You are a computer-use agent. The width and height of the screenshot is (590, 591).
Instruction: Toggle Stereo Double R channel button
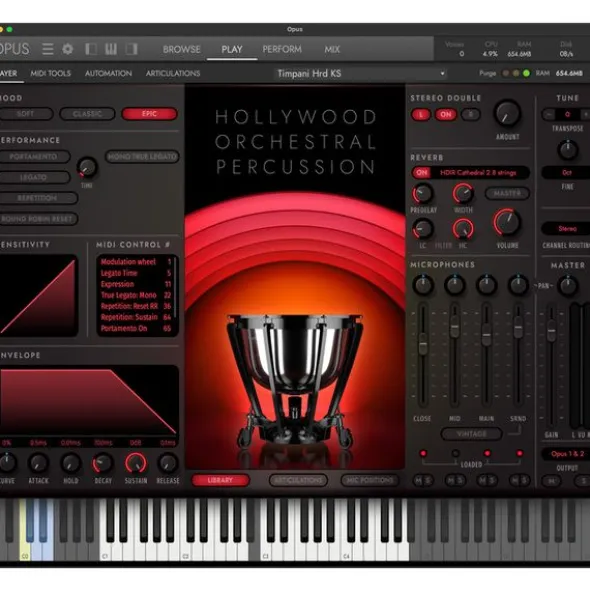470,115
